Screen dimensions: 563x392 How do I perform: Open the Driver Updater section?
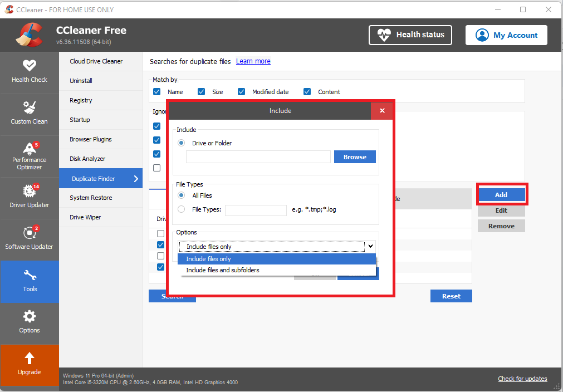pos(30,197)
